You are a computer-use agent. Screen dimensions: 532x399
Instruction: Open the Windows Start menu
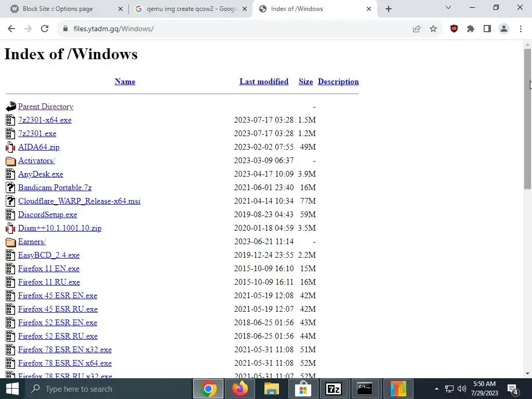pos(12,389)
